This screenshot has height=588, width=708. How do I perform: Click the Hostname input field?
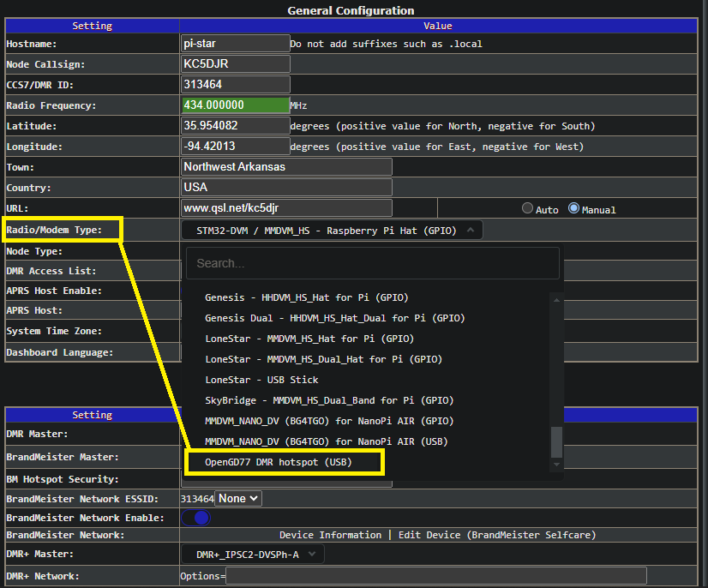(235, 44)
